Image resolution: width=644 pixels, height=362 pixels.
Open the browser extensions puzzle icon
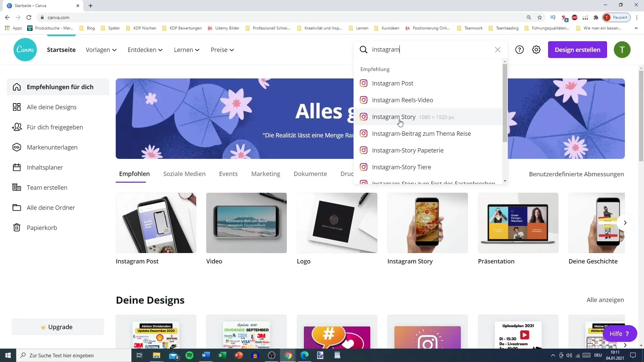pos(596,17)
